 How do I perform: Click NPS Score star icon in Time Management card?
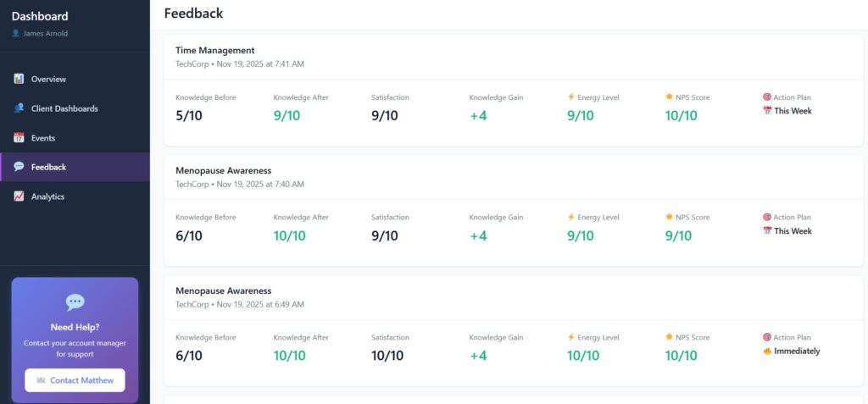[669, 97]
